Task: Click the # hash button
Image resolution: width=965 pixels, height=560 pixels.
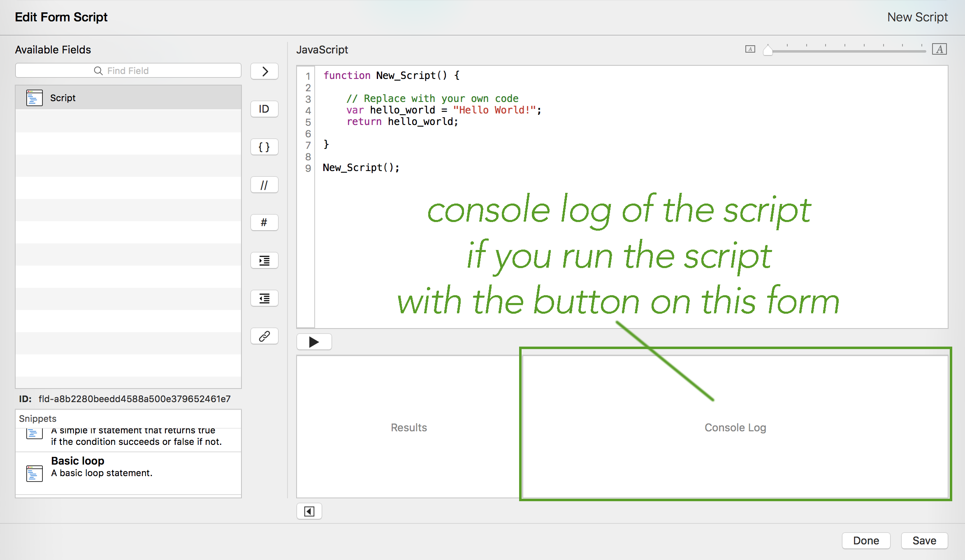Action: tap(264, 222)
